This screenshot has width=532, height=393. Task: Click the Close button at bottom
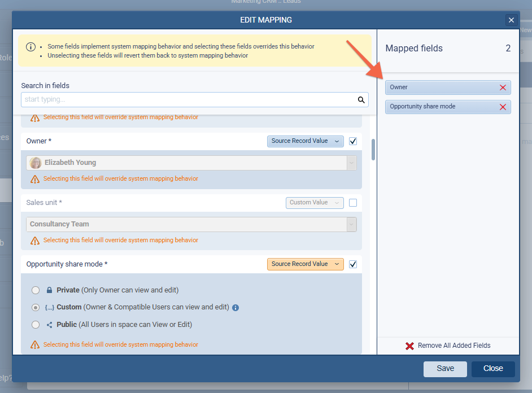493,369
